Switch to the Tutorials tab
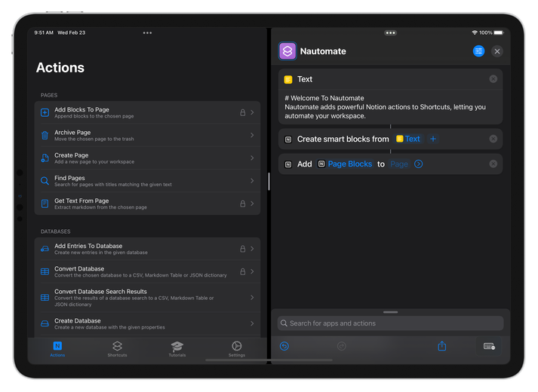Image resolution: width=538 pixels, height=392 pixels. [x=177, y=349]
